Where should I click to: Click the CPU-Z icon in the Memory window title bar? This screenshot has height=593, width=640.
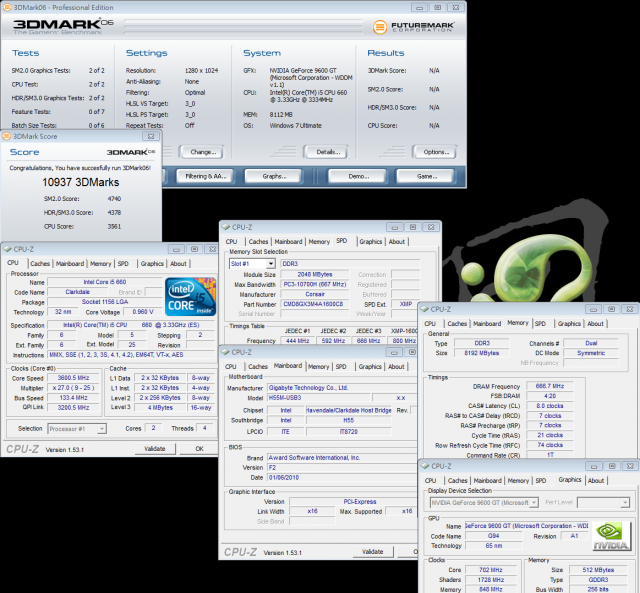[x=424, y=309]
